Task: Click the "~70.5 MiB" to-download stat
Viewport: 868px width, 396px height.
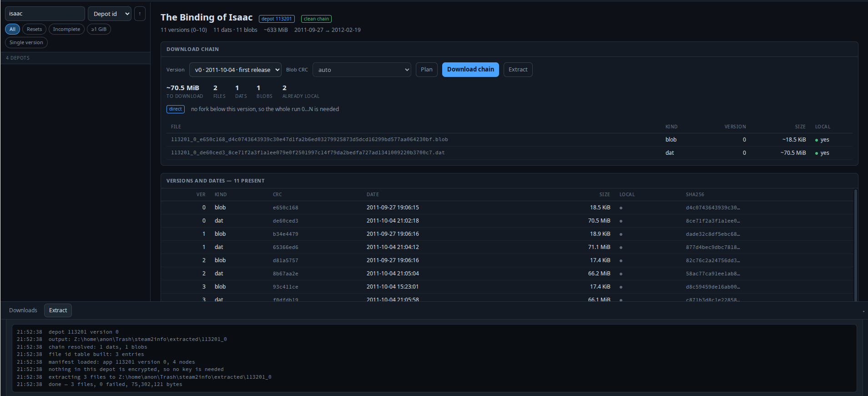Action: coord(183,88)
